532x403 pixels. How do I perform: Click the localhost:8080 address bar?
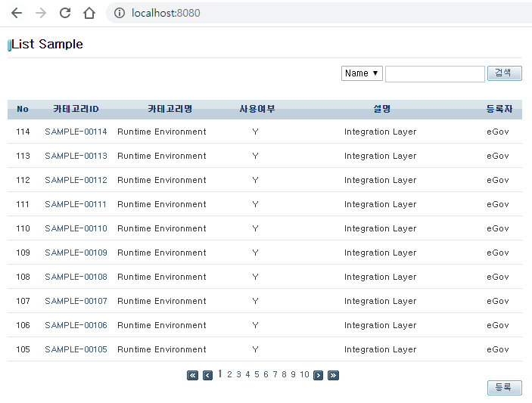point(319,13)
